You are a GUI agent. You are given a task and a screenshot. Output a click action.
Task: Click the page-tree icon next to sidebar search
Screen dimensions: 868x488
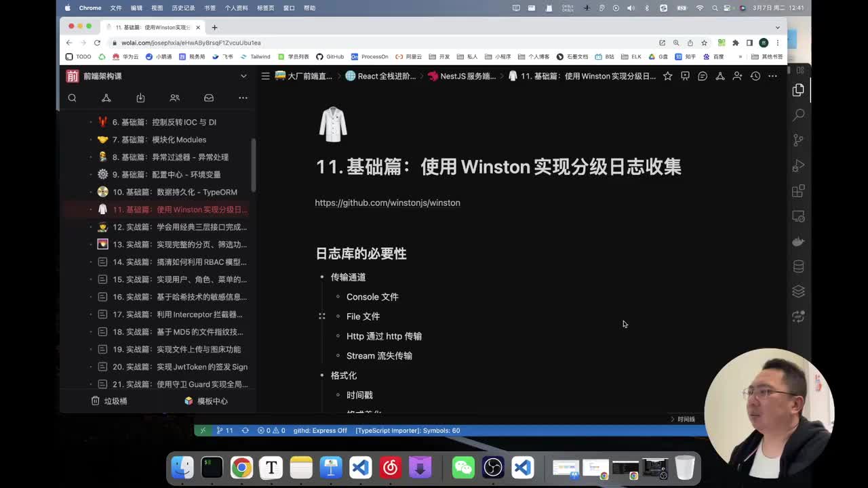click(106, 98)
